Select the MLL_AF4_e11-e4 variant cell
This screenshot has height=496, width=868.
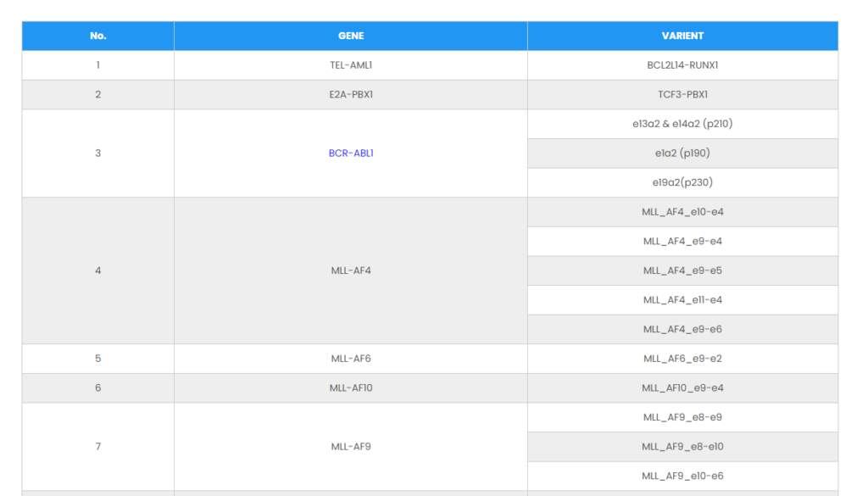(682, 300)
